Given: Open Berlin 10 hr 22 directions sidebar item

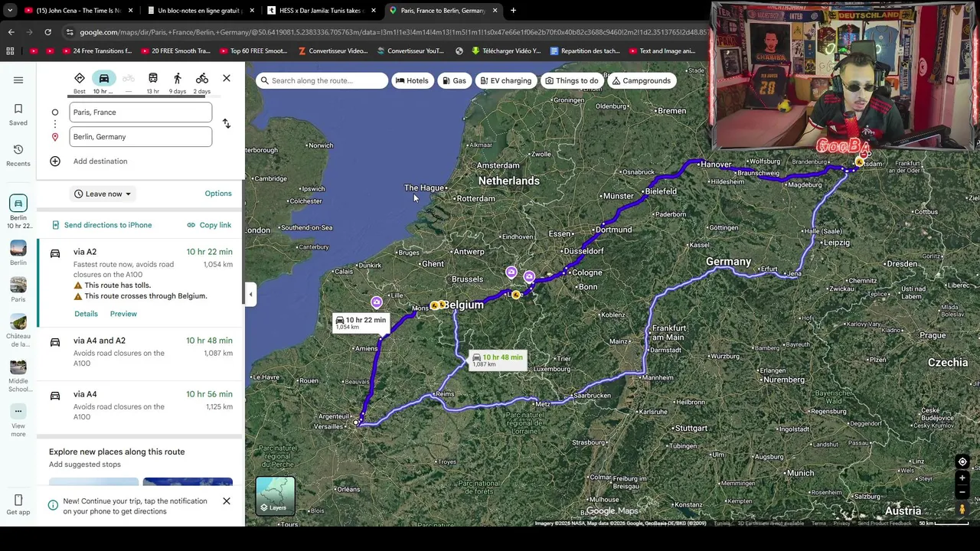Looking at the screenshot, I should coord(18,212).
